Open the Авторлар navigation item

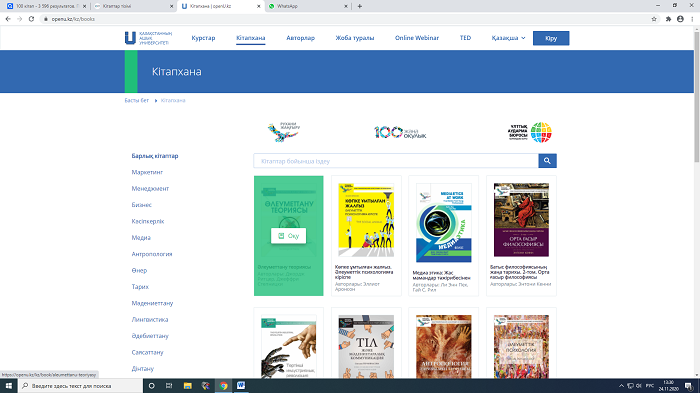pos(300,38)
